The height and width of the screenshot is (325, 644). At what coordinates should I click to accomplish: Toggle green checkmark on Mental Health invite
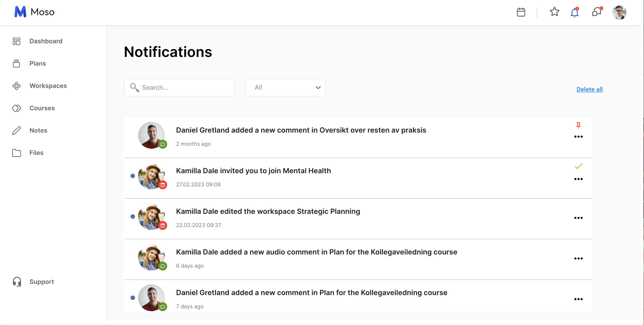tap(578, 166)
